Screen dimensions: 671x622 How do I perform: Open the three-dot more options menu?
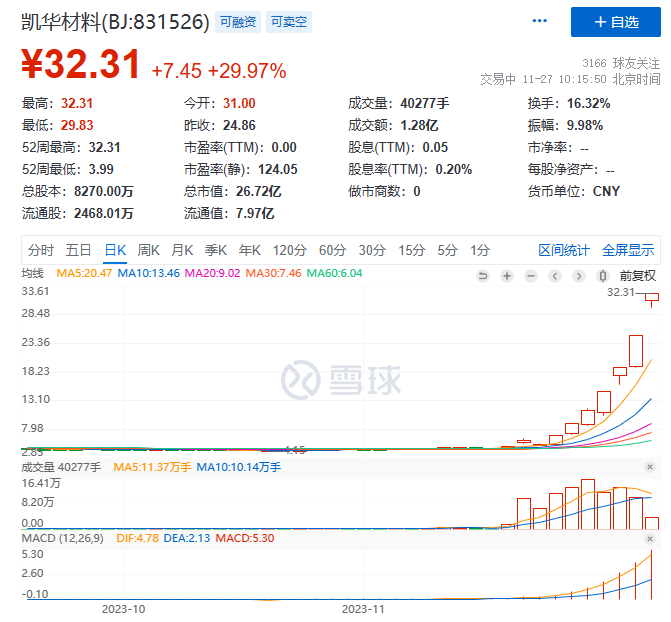click(x=539, y=21)
